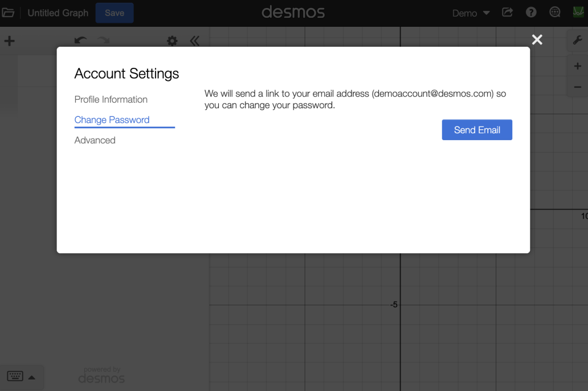The width and height of the screenshot is (588, 391).
Task: Open the Advanced settings tab
Action: coord(95,140)
